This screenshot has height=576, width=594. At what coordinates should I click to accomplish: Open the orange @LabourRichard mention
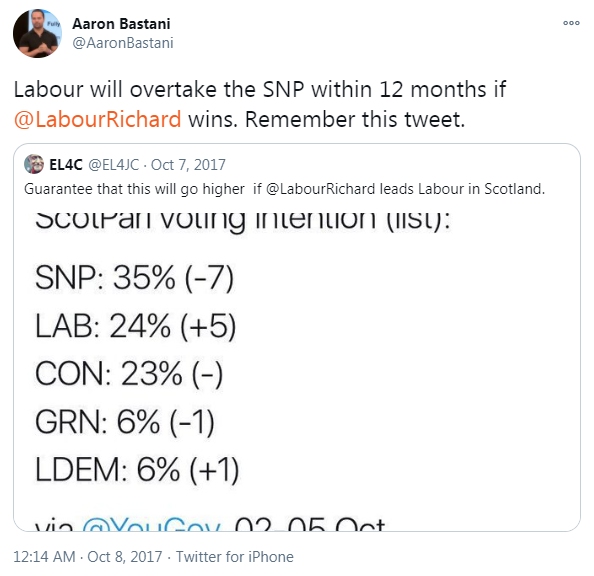coord(97,119)
